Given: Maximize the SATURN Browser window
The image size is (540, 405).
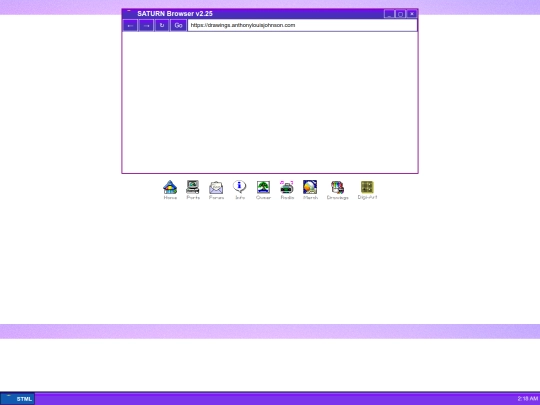Looking at the screenshot, I should 401,14.
